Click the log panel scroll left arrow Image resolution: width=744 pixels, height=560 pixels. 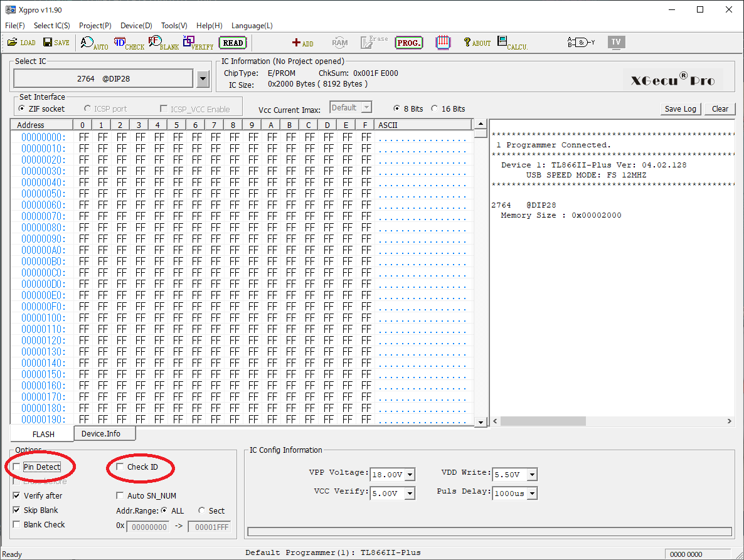496,421
